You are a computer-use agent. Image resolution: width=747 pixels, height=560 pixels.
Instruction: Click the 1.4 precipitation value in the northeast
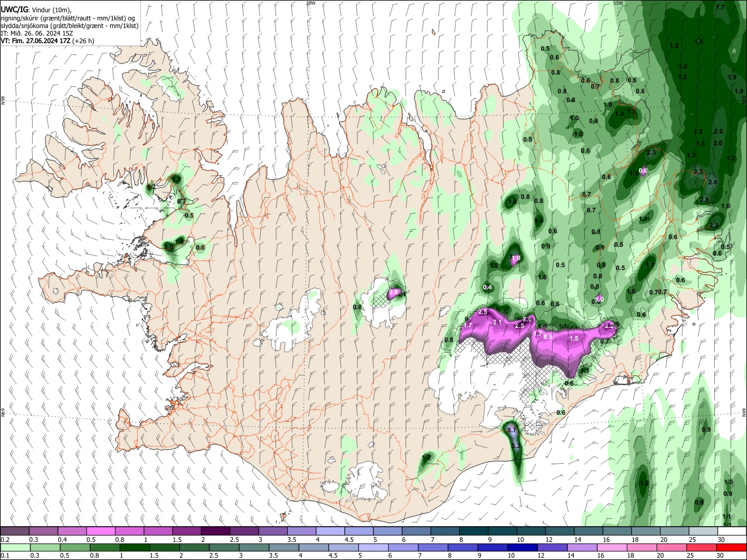tap(619, 114)
